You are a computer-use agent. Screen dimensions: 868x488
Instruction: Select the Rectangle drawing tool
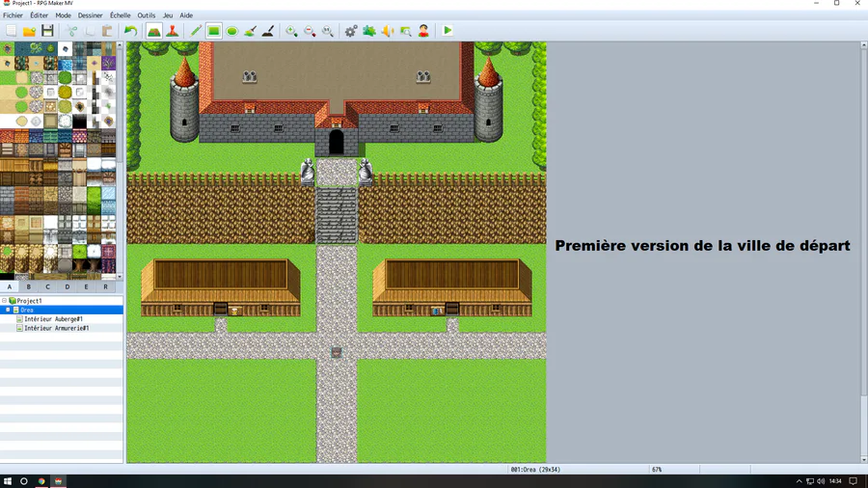[214, 31]
